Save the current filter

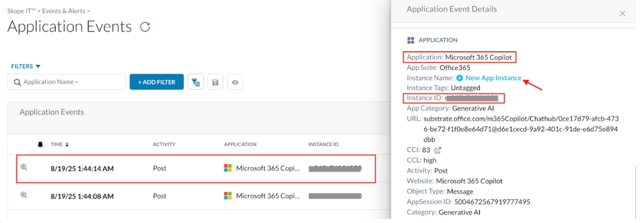tap(215, 82)
